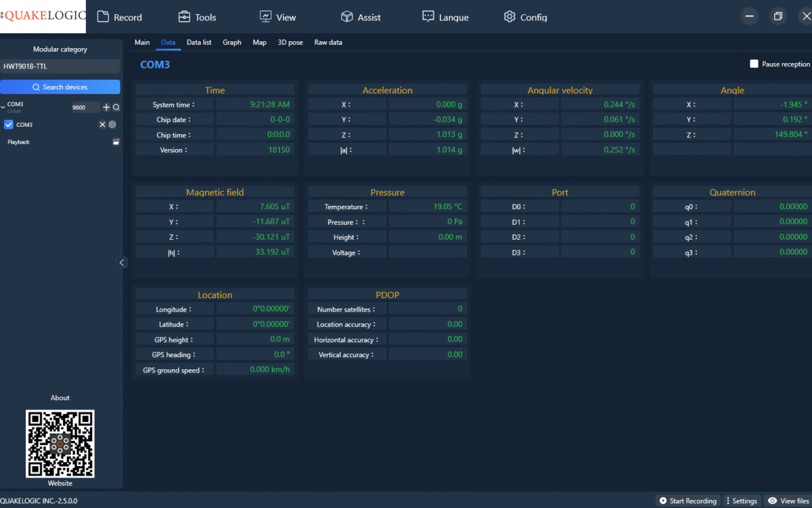Open the 9600 baud rate dropdown

point(85,107)
